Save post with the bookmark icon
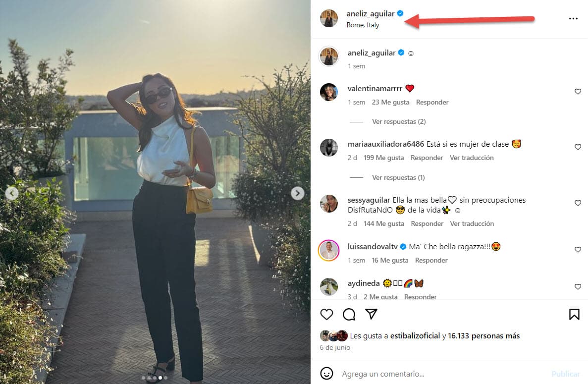Image resolution: width=588 pixels, height=384 pixels. [574, 314]
